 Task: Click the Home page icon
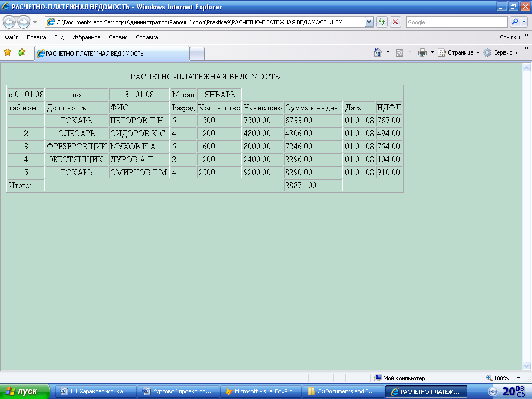378,52
